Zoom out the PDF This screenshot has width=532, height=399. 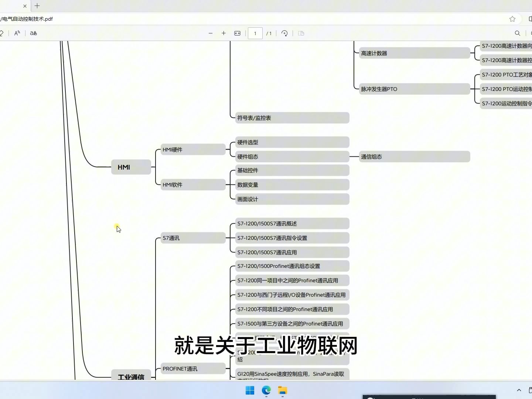pyautogui.click(x=211, y=33)
